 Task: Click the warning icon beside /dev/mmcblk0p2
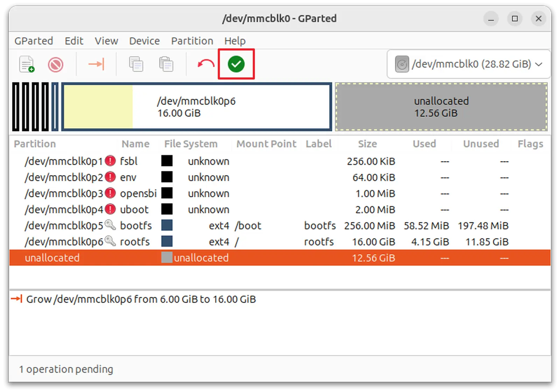[110, 177]
